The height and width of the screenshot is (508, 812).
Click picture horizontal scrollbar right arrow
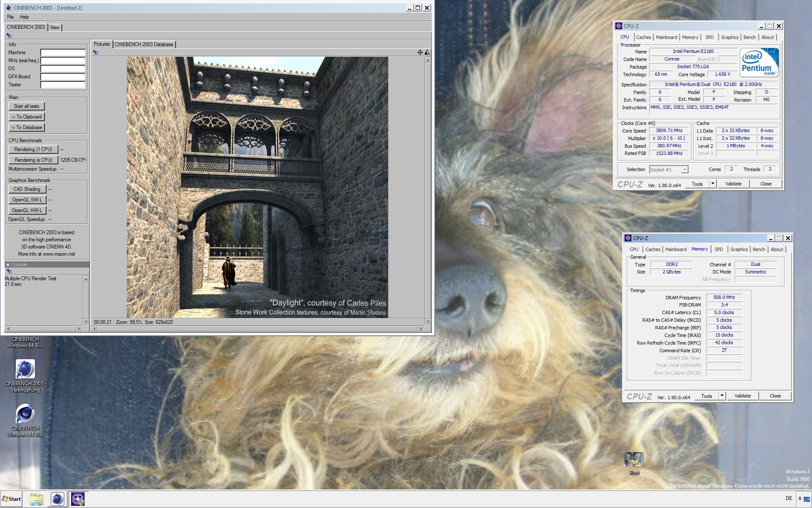pyautogui.click(x=420, y=329)
